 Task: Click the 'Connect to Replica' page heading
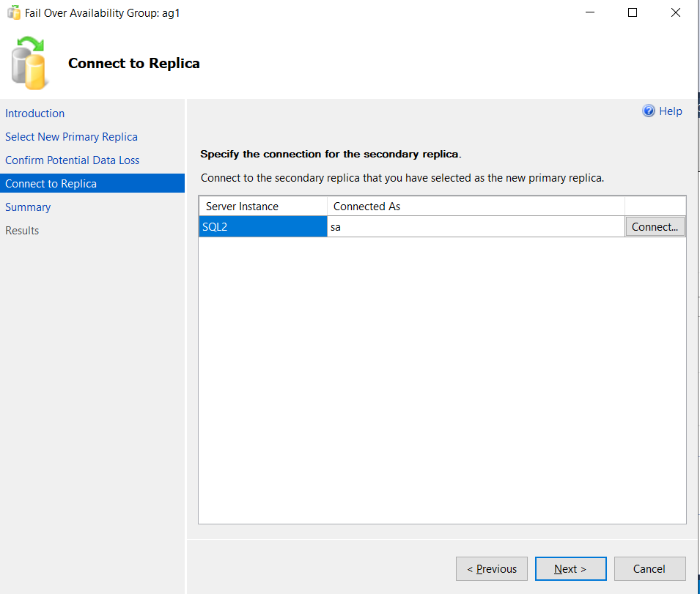click(134, 63)
